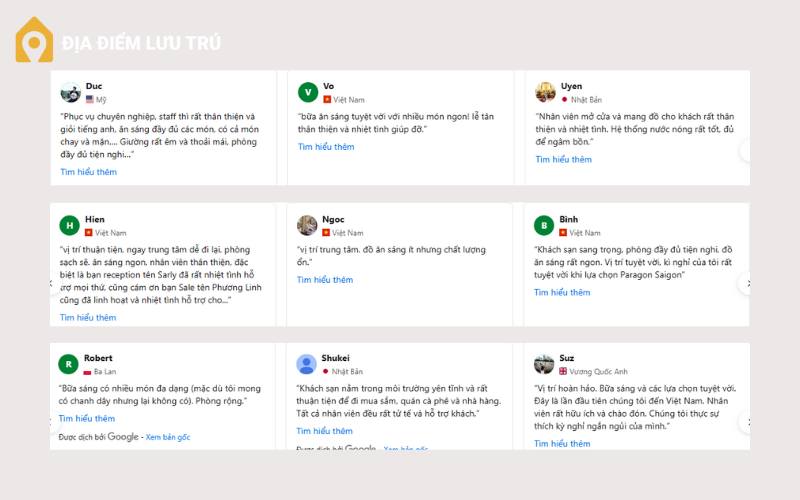Open 'Tìm hiểu thêm' under Vo's review

pos(326,147)
